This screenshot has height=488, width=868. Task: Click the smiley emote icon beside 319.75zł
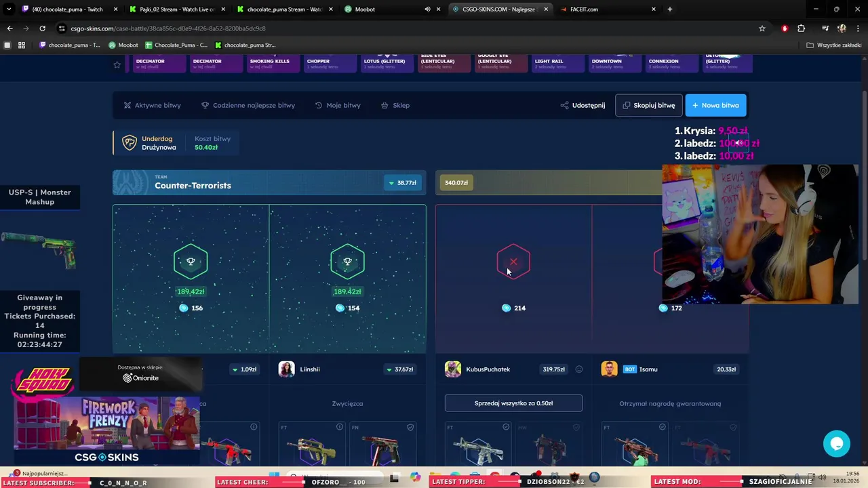pos(579,369)
